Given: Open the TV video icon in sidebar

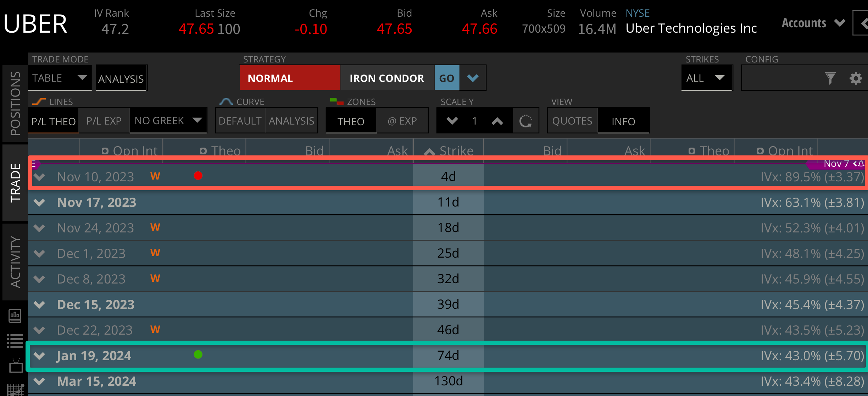Looking at the screenshot, I should [16, 366].
